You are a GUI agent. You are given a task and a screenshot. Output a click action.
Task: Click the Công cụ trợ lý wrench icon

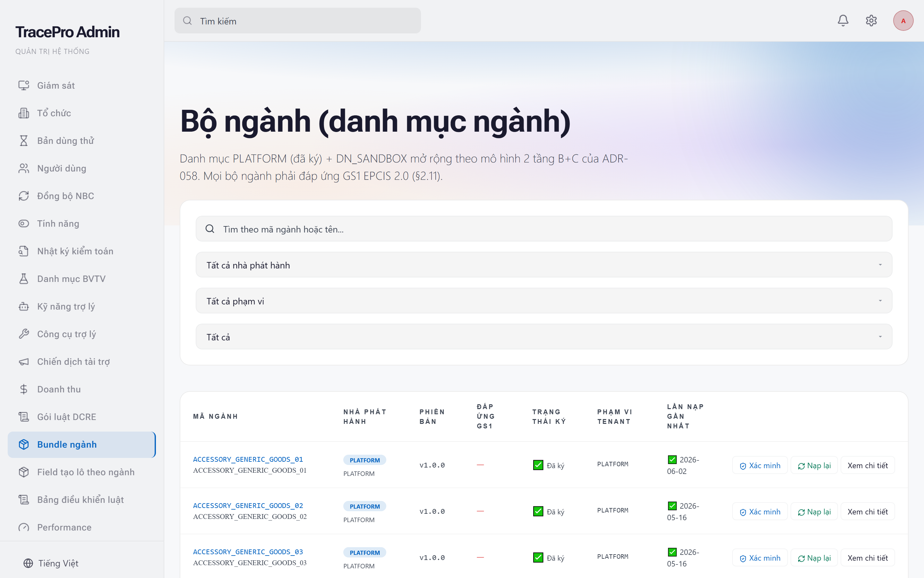tap(24, 334)
